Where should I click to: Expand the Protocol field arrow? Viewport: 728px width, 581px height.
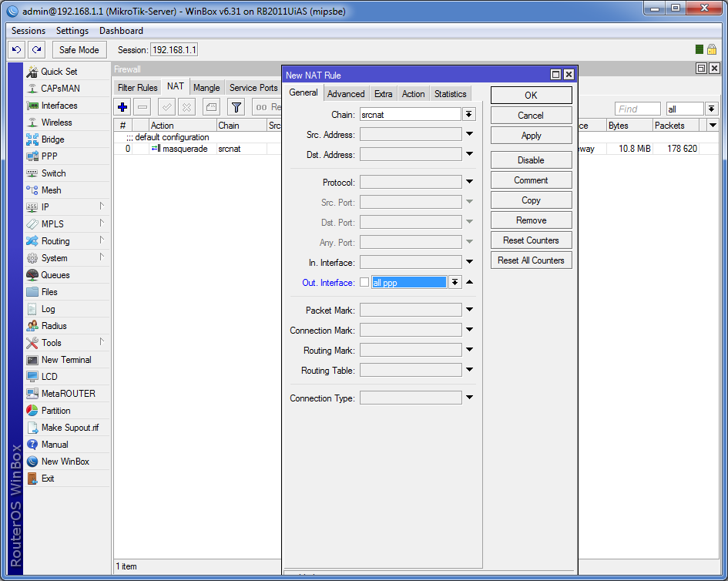[x=469, y=183]
